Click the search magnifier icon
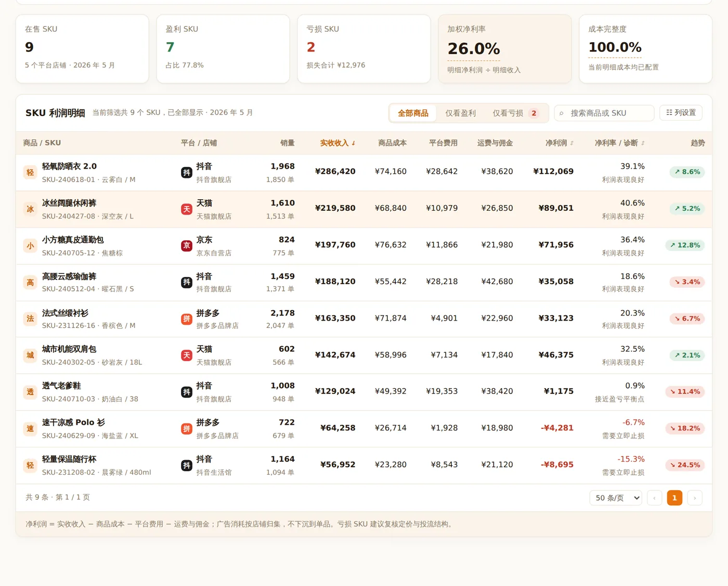The image size is (728, 586). pyautogui.click(x=562, y=113)
